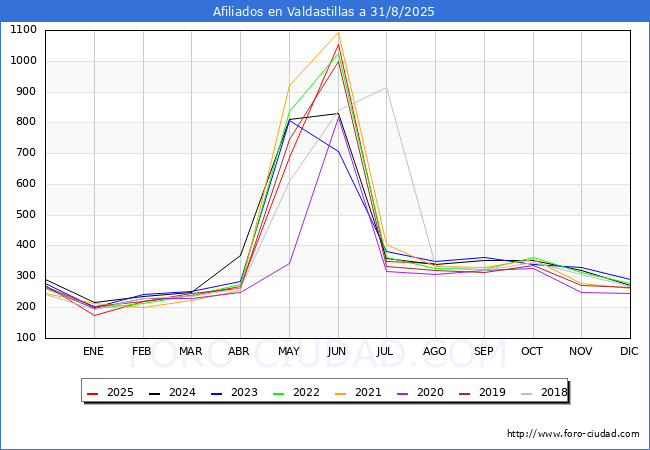650x450 pixels.
Task: Click the 1000 y-axis value
Action: pos(23,60)
